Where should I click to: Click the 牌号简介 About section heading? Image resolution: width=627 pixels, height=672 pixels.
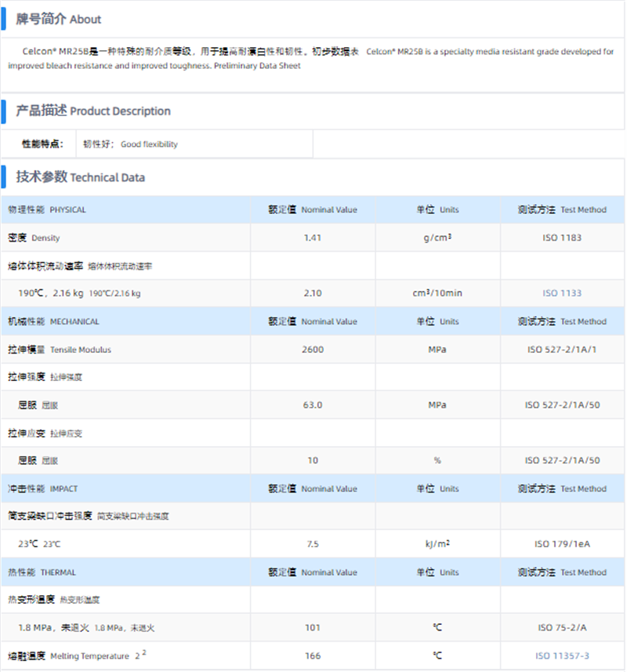point(59,19)
